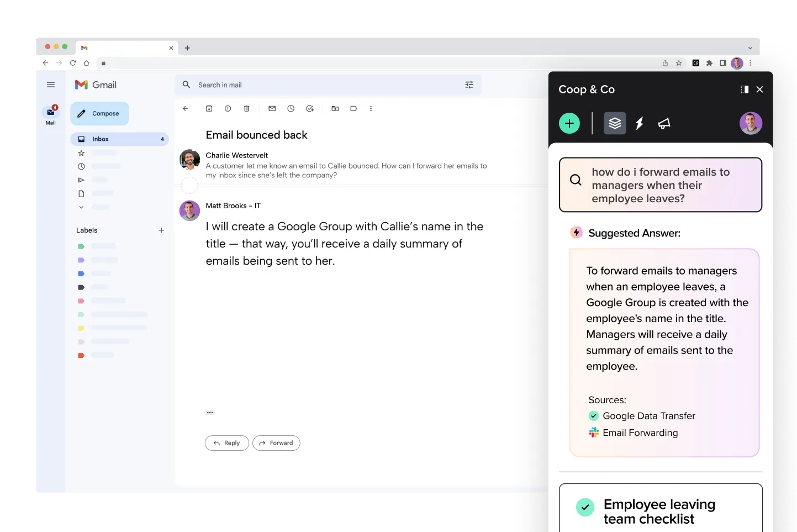Open the lightning bolt panel in Coop & Co
Viewport: 797px width, 532px height.
tap(639, 123)
